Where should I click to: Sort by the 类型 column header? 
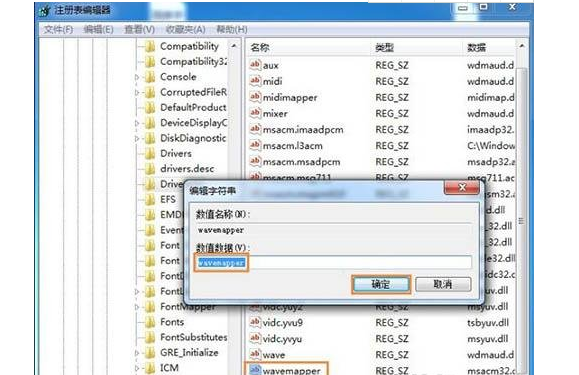click(x=416, y=47)
